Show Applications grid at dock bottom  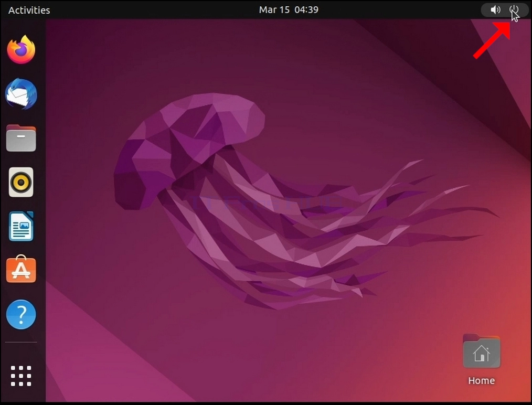21,376
